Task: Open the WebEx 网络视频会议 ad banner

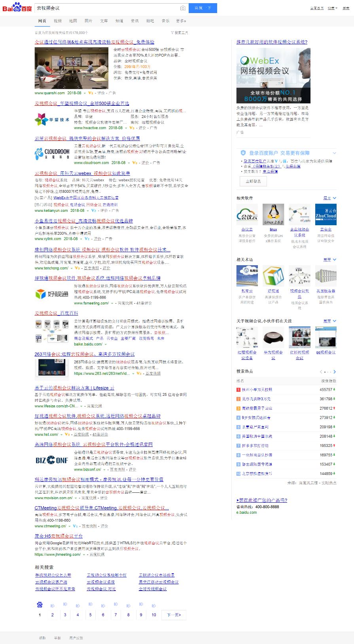Action: [x=273, y=76]
